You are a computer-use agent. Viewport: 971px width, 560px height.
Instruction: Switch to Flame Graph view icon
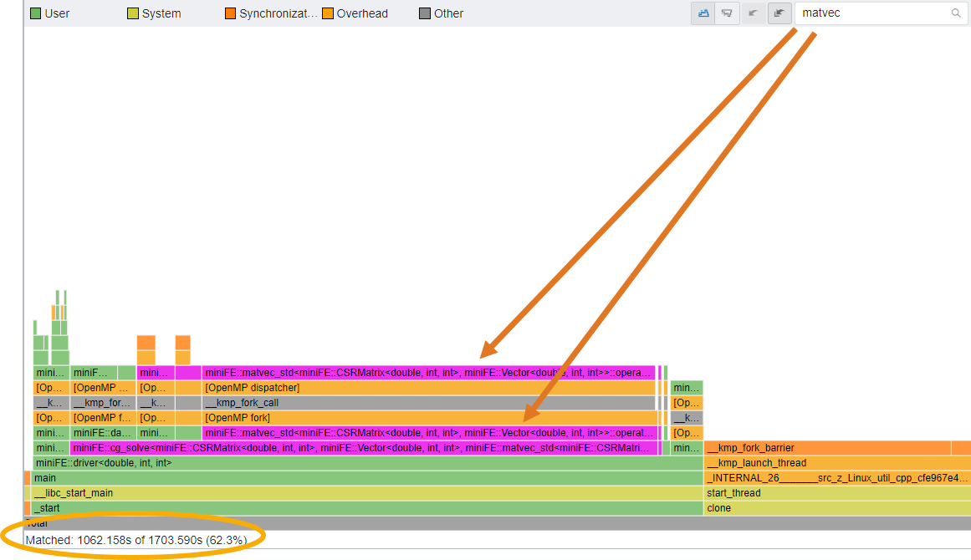pos(703,13)
